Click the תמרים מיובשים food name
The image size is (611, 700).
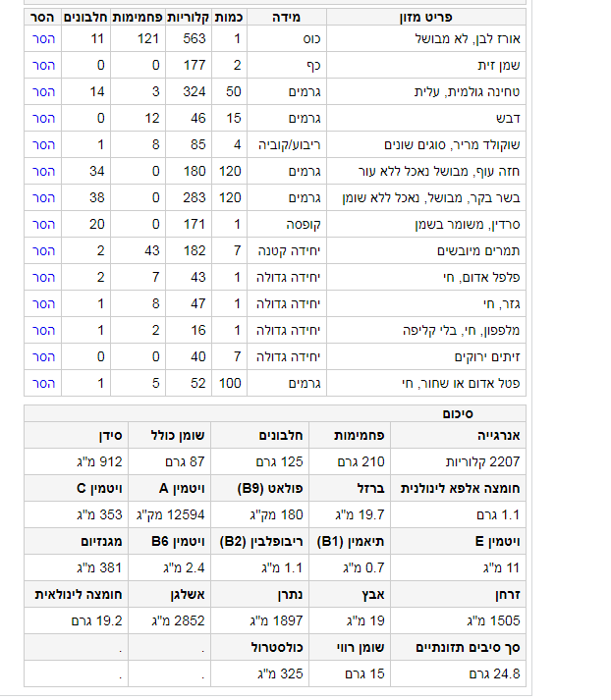tap(478, 251)
